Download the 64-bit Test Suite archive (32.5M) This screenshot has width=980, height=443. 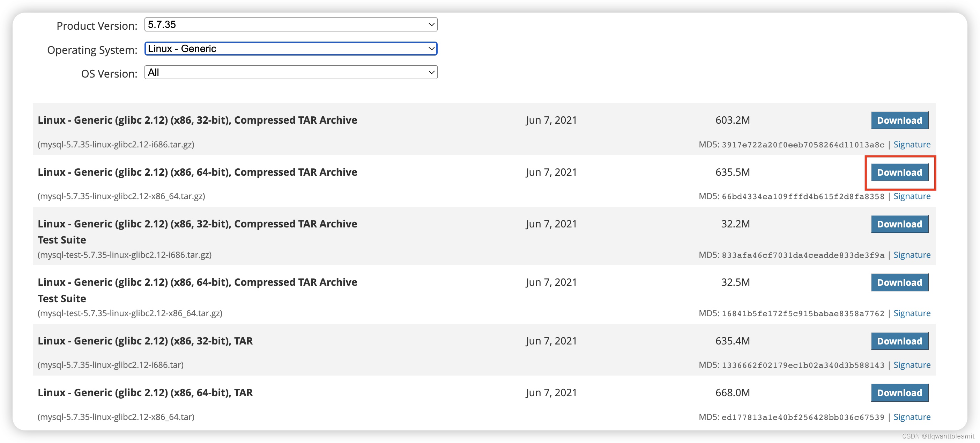point(899,282)
